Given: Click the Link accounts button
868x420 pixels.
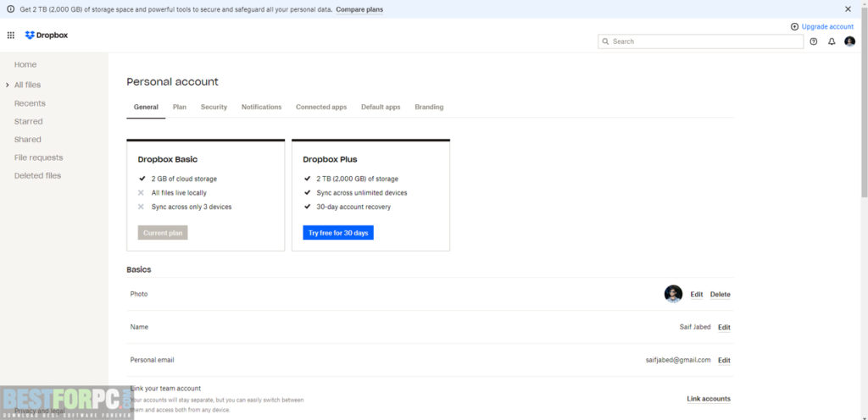Looking at the screenshot, I should coord(709,399).
